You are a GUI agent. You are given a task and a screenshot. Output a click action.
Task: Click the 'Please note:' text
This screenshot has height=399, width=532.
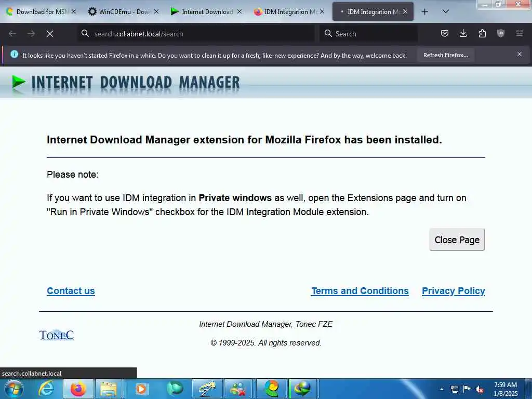(x=73, y=175)
